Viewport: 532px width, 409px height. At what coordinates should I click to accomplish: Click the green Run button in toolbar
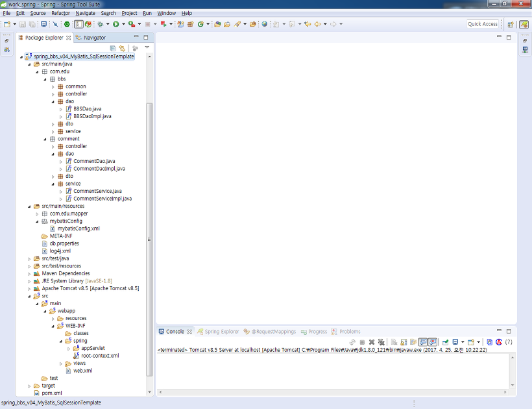(x=115, y=24)
